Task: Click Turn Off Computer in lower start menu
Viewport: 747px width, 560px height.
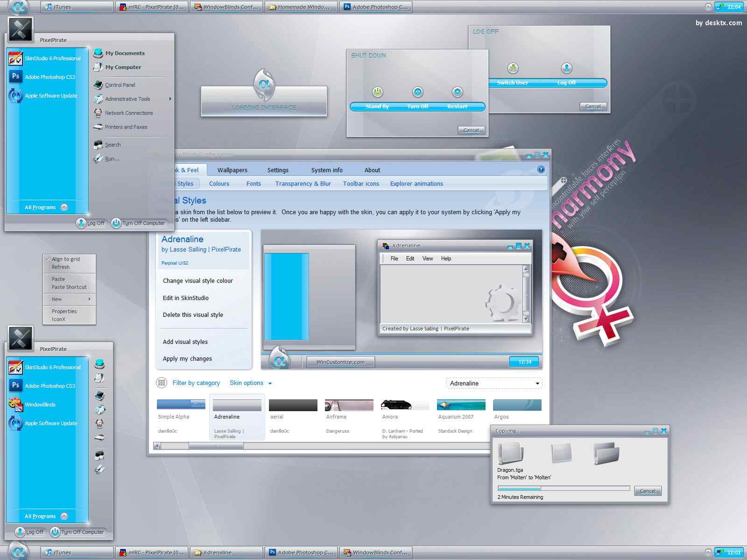Action: [x=78, y=532]
